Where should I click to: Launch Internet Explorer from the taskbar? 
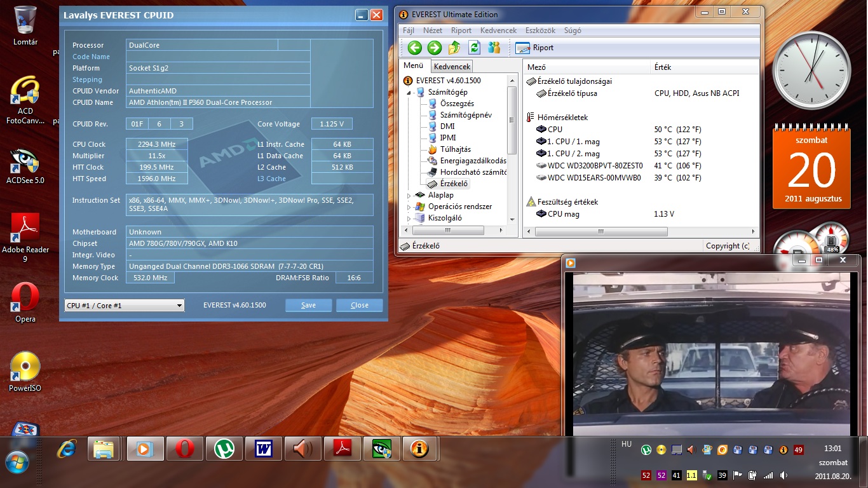coord(66,449)
